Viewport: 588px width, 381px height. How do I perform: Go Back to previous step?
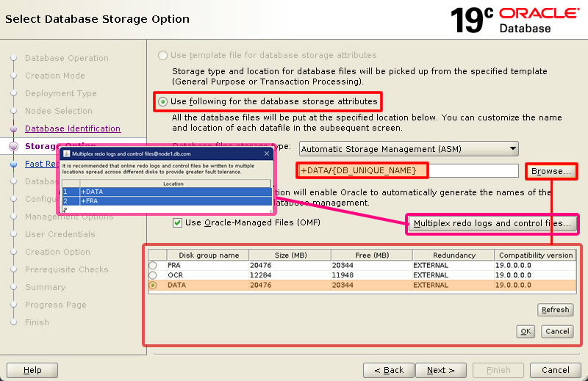(x=389, y=370)
